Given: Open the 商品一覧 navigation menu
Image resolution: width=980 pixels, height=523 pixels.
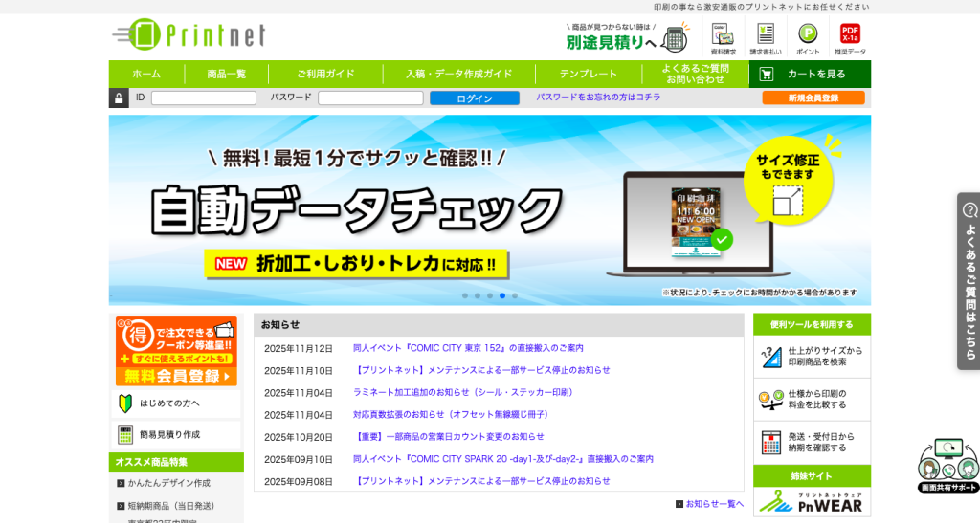Looking at the screenshot, I should coord(227,74).
